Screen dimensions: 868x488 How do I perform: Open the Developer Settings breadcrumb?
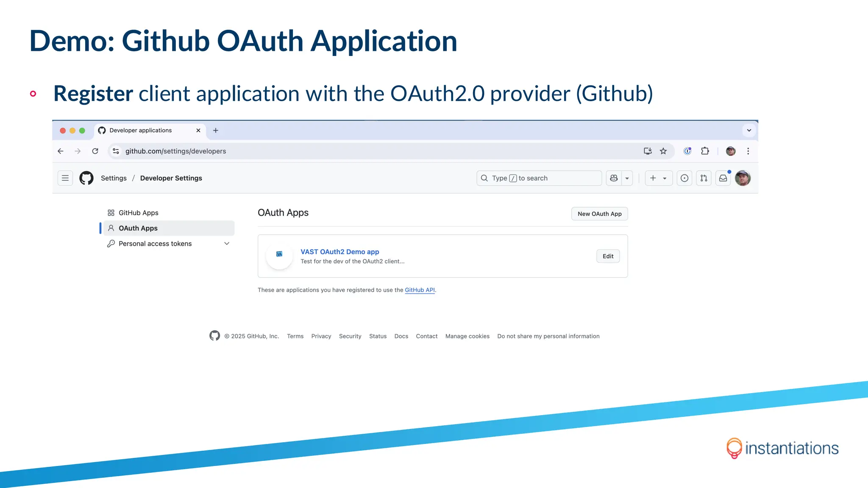click(171, 178)
